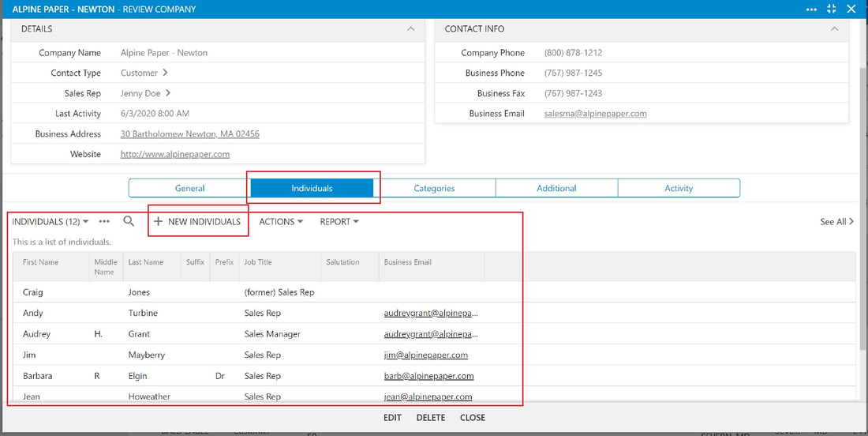
Task: Click the Delete button
Action: click(x=431, y=418)
